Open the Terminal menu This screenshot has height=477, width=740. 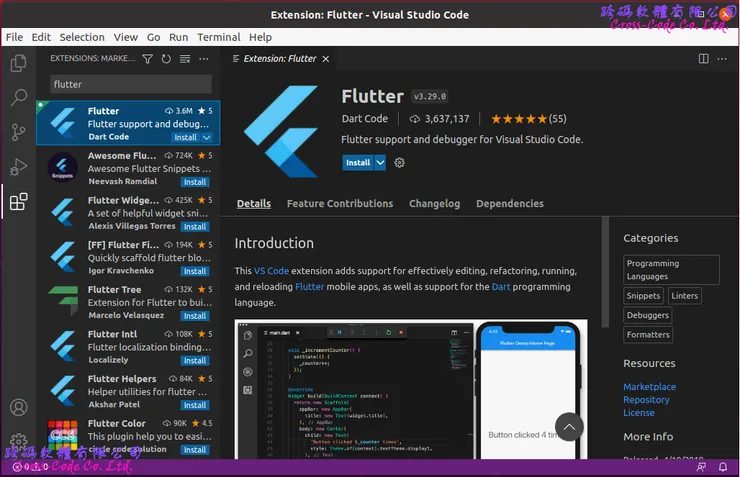click(218, 37)
